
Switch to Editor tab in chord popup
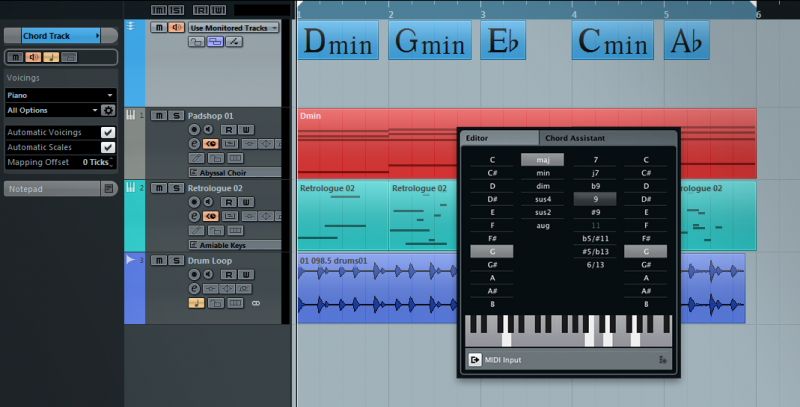click(499, 138)
